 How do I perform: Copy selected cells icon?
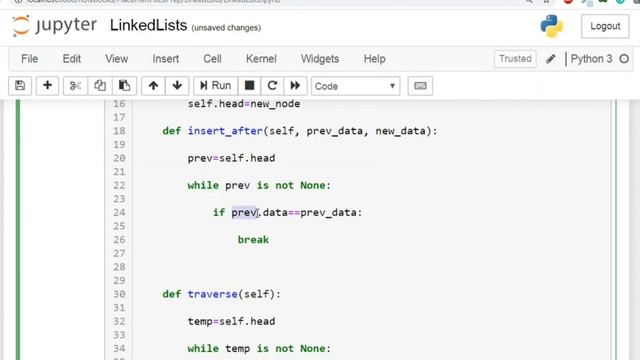tap(100, 86)
